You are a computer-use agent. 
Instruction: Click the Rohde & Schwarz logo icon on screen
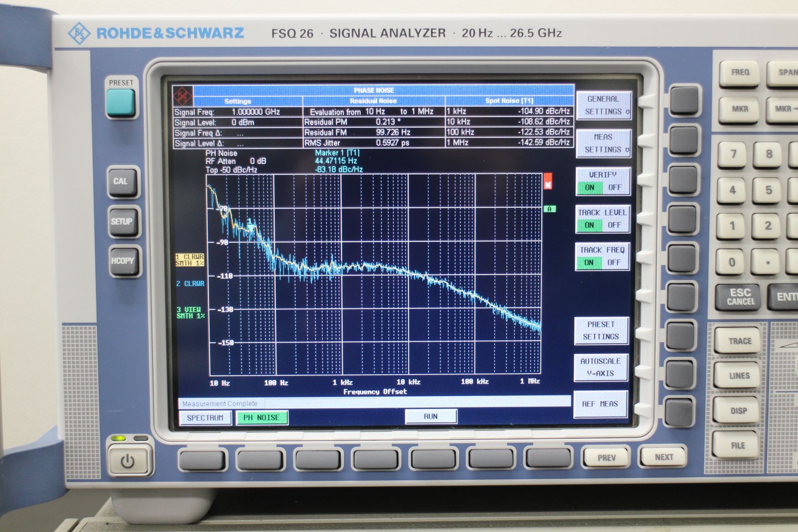pos(182,96)
